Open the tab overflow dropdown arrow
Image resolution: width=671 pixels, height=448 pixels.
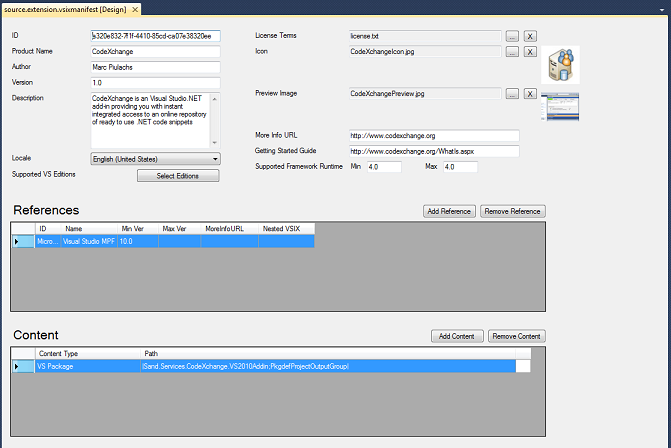(662, 9)
